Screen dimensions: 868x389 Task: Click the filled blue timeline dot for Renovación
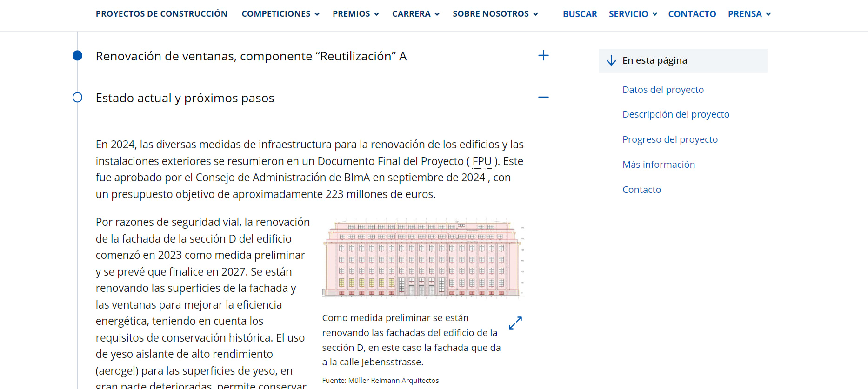(x=78, y=56)
